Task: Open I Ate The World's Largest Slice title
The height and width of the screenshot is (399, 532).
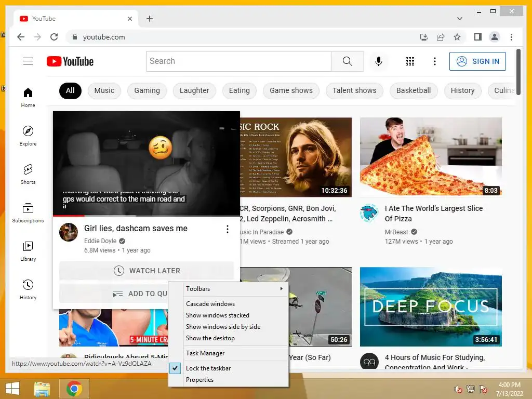Action: point(434,214)
